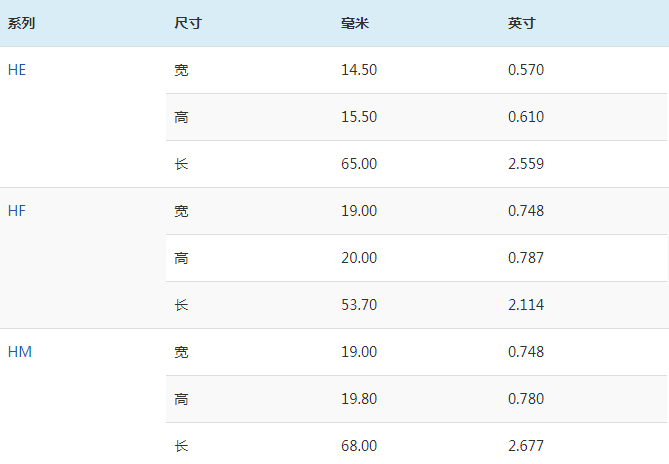This screenshot has height=464, width=669.
Task: Click the 英寸 column header
Action: 522,23
